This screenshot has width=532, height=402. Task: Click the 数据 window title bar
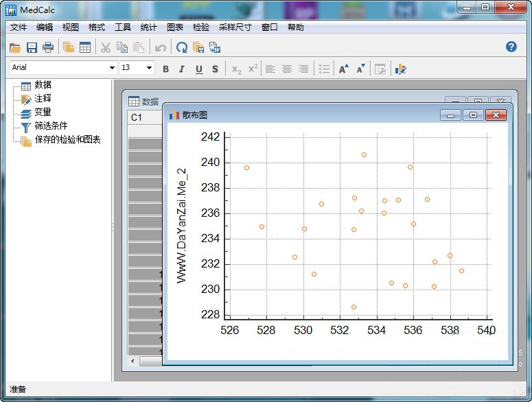(x=285, y=97)
